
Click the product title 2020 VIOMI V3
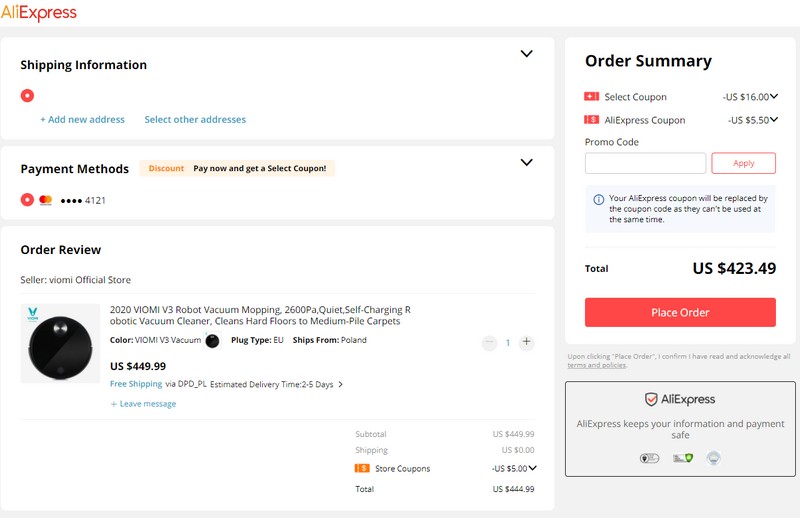260,315
